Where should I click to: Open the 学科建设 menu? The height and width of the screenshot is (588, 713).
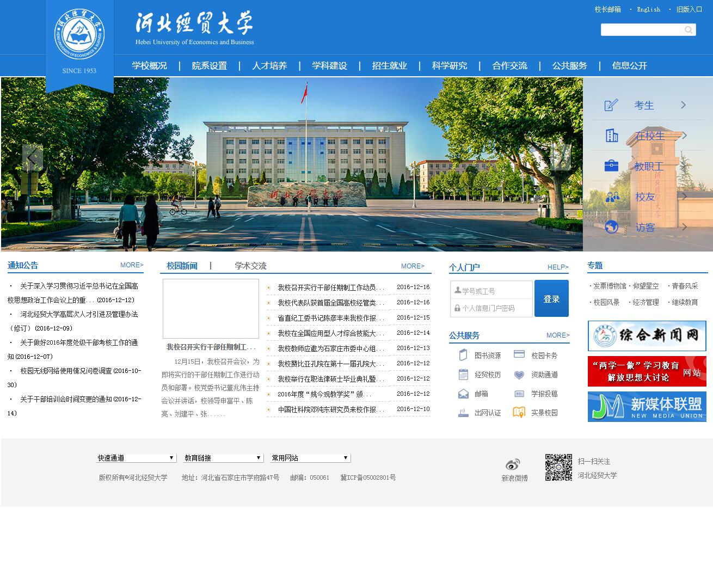coord(329,66)
